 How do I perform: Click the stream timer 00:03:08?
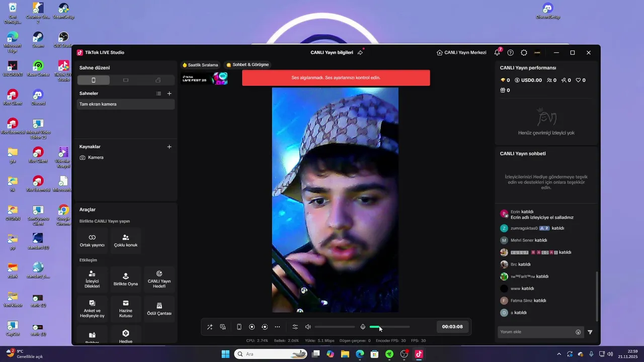pos(452,327)
